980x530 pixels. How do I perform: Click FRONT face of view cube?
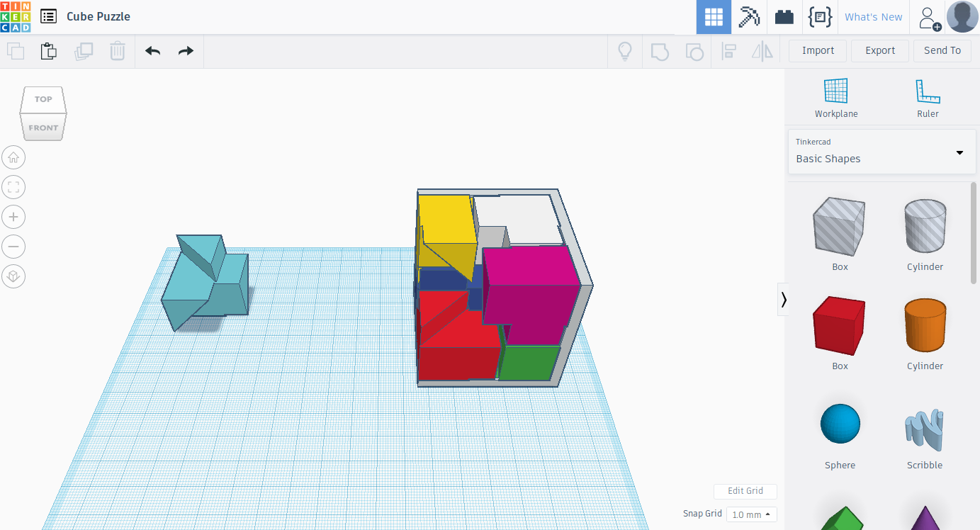[43, 128]
